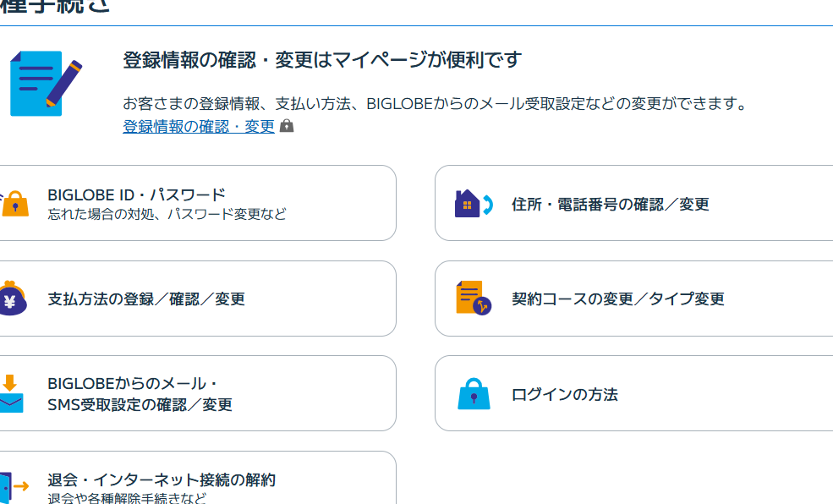The image size is (833, 504).
Task: Open BIGLOBEからのメール・SMS受取設定 card
Action: (140, 394)
